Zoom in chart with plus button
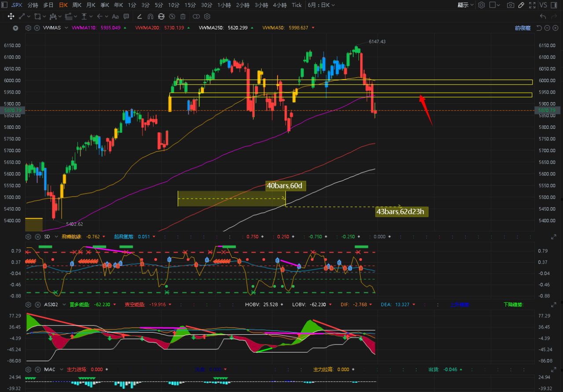The height and width of the screenshot is (392, 563). [x=555, y=28]
